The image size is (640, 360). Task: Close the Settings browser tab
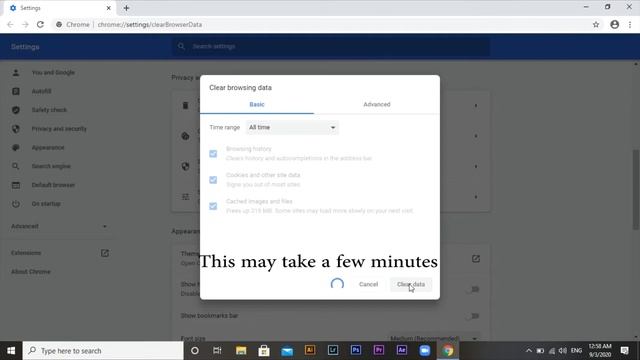(109, 8)
